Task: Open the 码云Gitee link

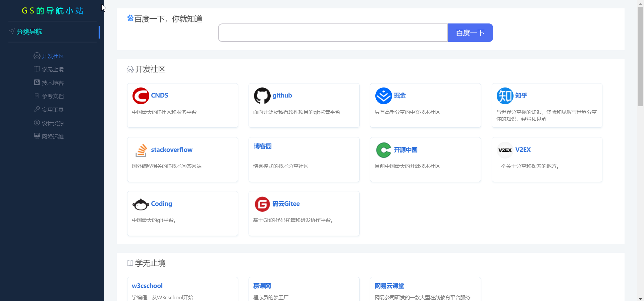Action: pyautogui.click(x=286, y=204)
